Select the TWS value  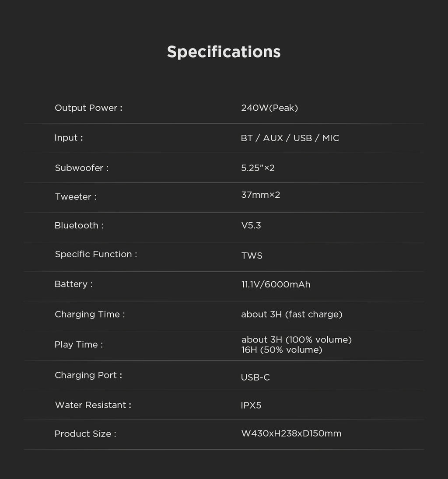point(252,256)
